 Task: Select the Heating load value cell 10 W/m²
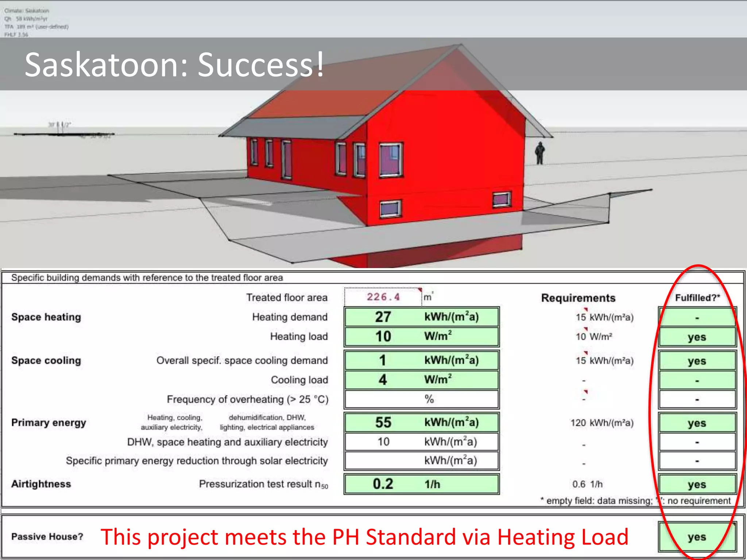pos(422,336)
